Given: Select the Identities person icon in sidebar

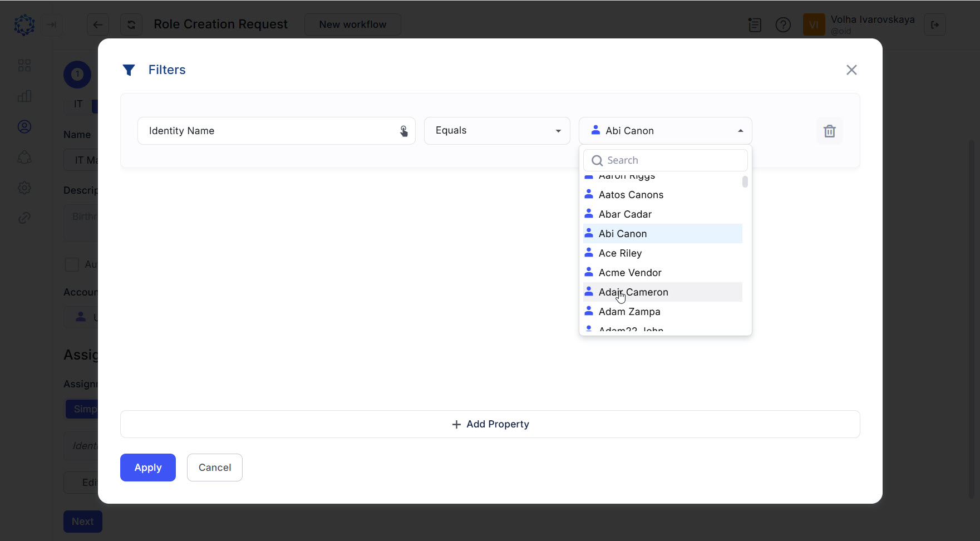Looking at the screenshot, I should (x=24, y=126).
